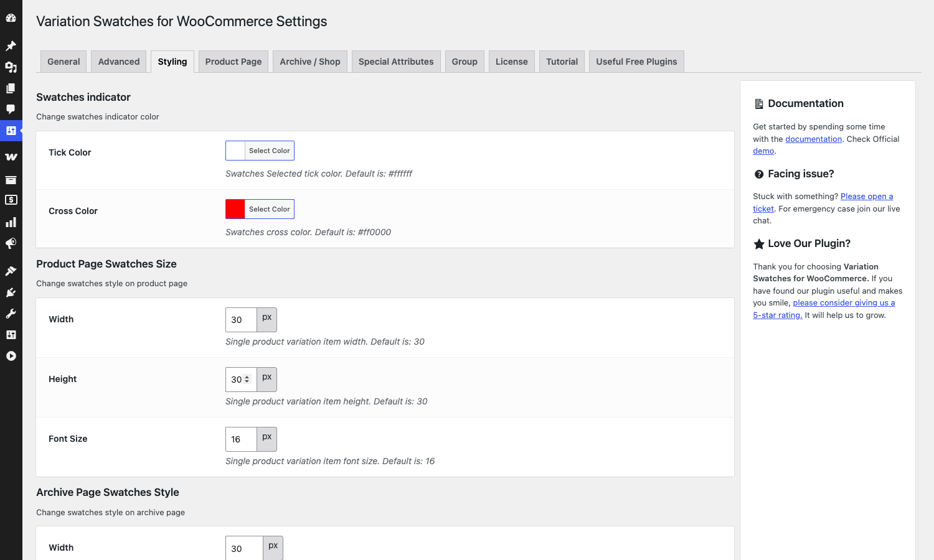Open Marketing megaphone icon in sidebar
Screen dimensions: 934x560
[x=11, y=243]
